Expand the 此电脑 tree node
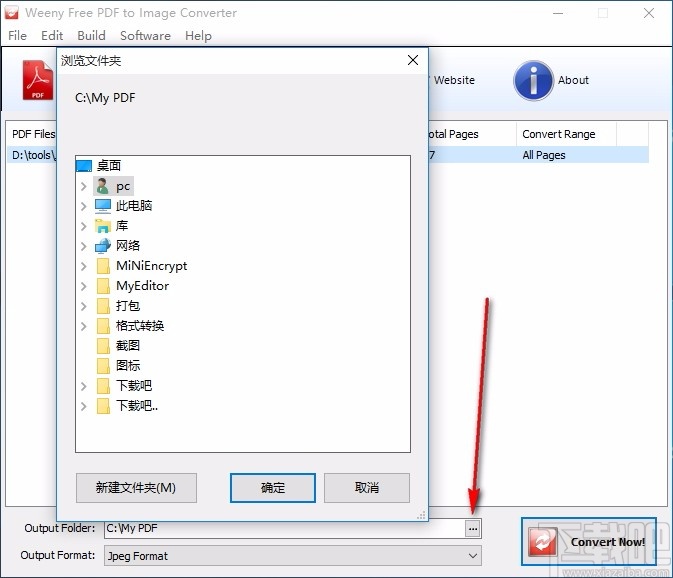The height and width of the screenshot is (578, 673). [x=84, y=206]
